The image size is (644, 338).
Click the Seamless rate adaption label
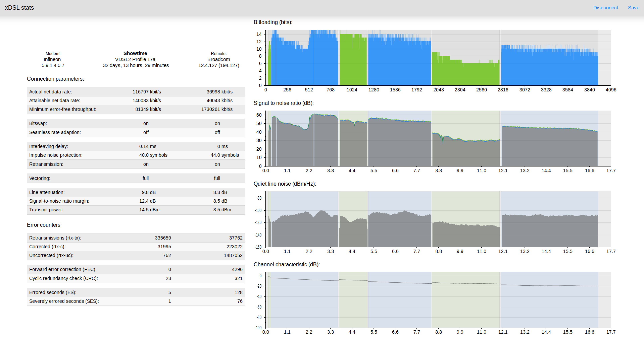point(55,132)
